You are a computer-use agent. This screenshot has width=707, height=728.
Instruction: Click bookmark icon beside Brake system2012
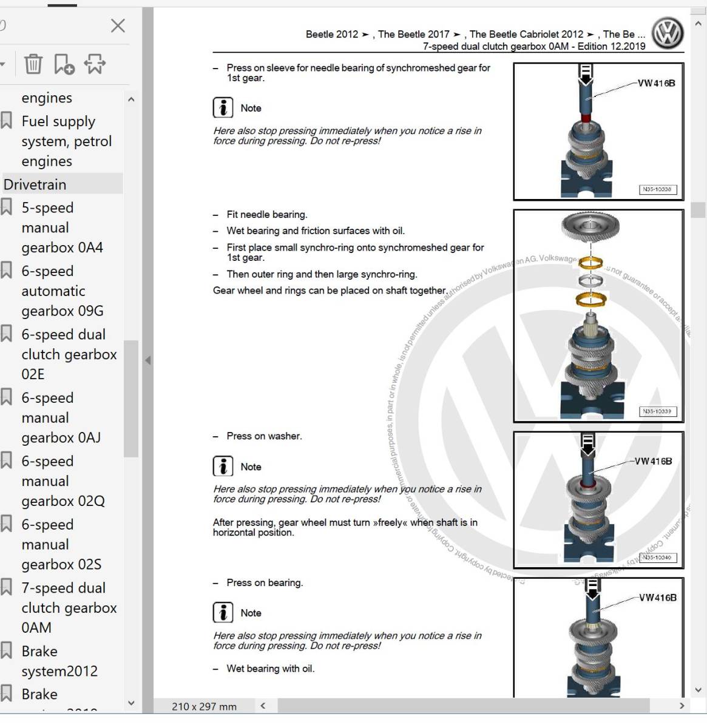click(7, 650)
